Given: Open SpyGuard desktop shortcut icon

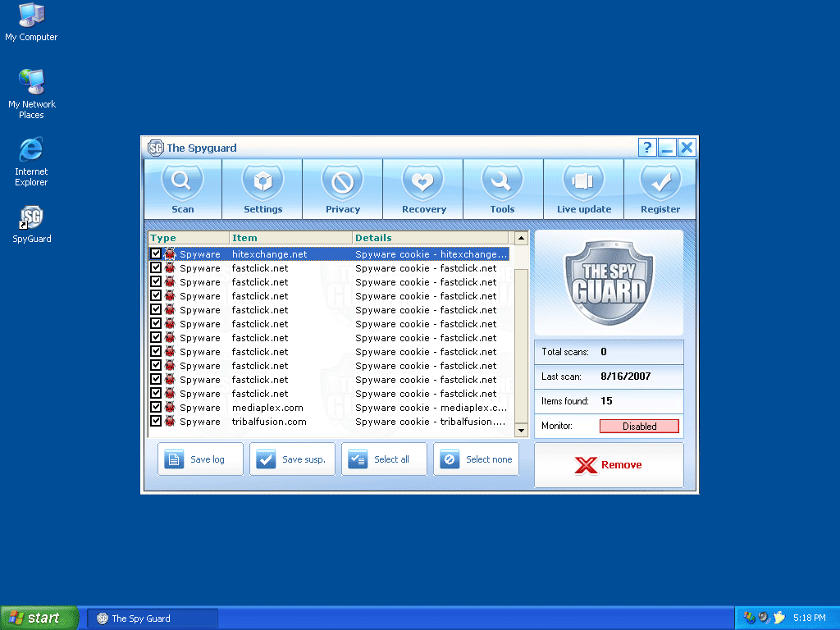Looking at the screenshot, I should click(x=31, y=218).
